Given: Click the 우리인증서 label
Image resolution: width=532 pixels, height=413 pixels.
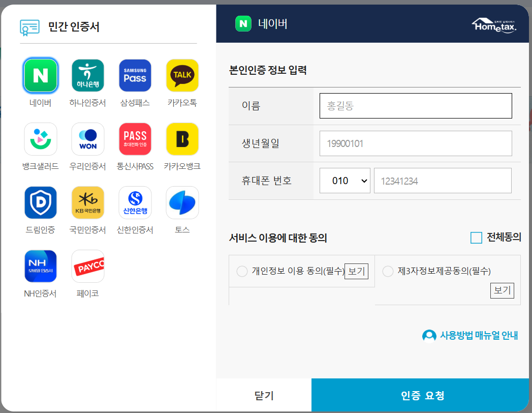Looking at the screenshot, I should [x=87, y=166].
